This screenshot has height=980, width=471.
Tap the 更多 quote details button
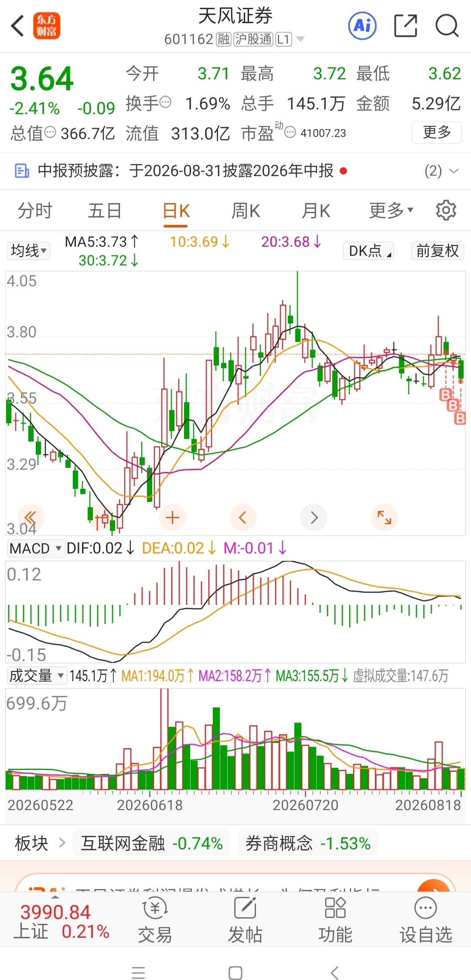click(437, 132)
